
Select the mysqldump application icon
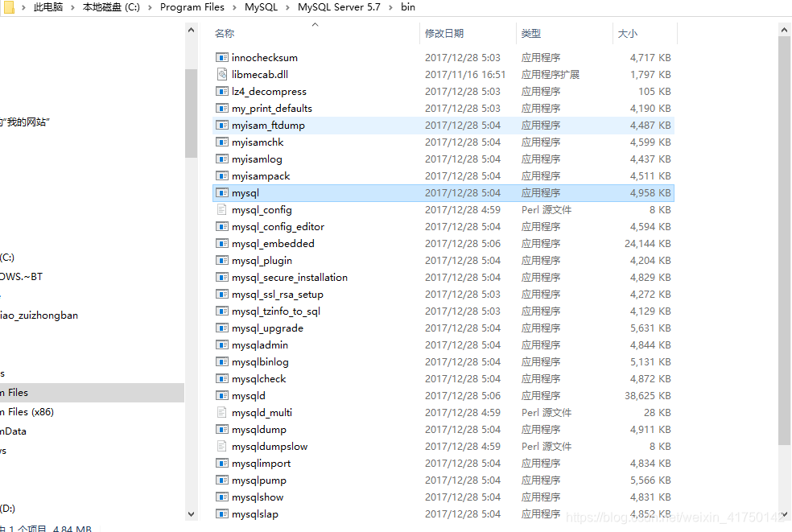tap(221, 429)
